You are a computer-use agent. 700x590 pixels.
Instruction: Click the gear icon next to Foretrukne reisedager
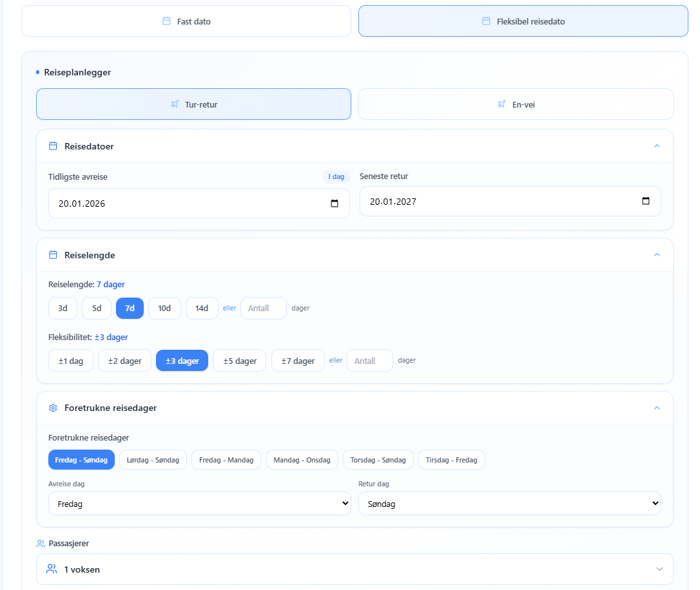click(53, 408)
